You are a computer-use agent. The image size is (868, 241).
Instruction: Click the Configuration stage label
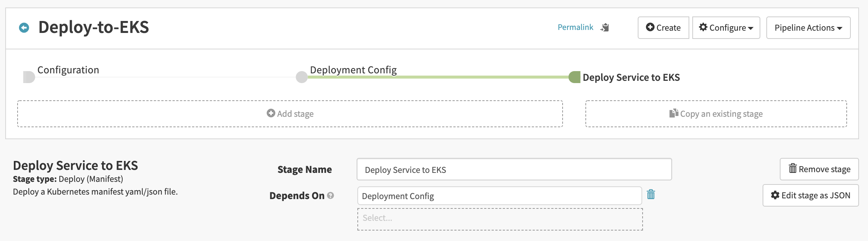tap(68, 70)
